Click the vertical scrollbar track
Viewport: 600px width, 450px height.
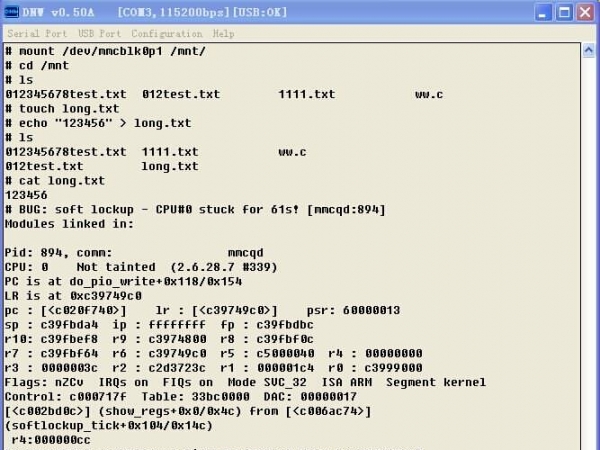tap(590, 250)
